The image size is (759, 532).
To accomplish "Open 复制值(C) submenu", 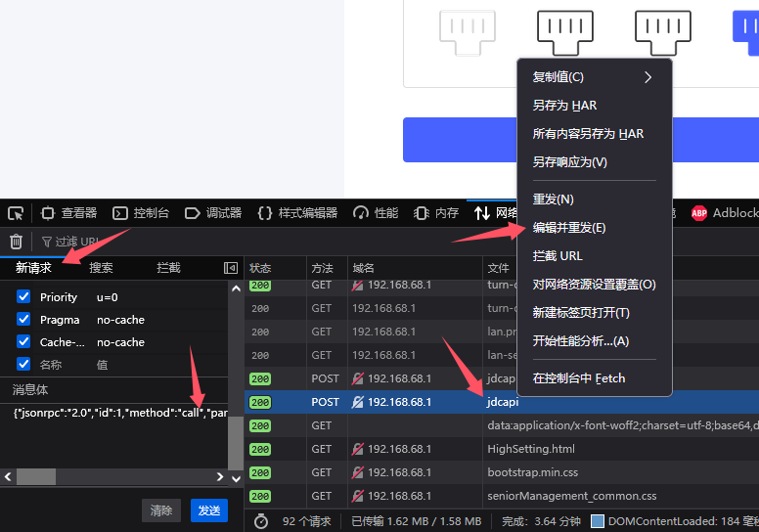I will click(x=595, y=77).
